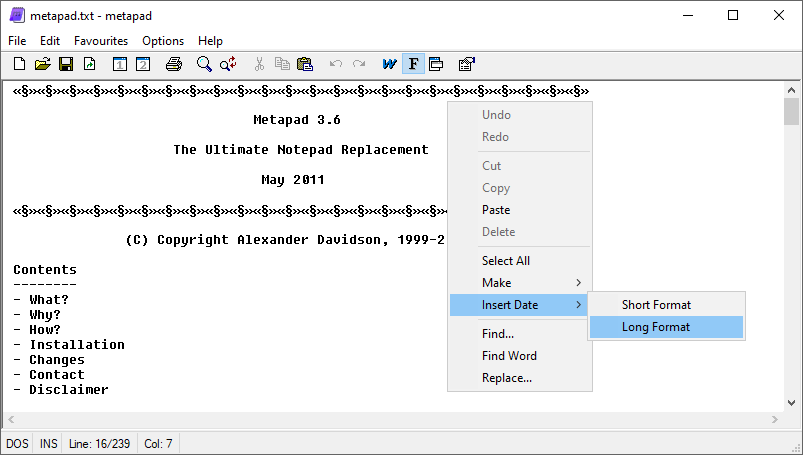Open the Help menu

click(210, 40)
